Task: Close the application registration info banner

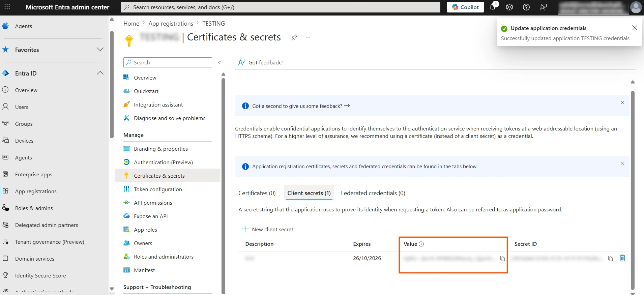Action: click(622, 163)
